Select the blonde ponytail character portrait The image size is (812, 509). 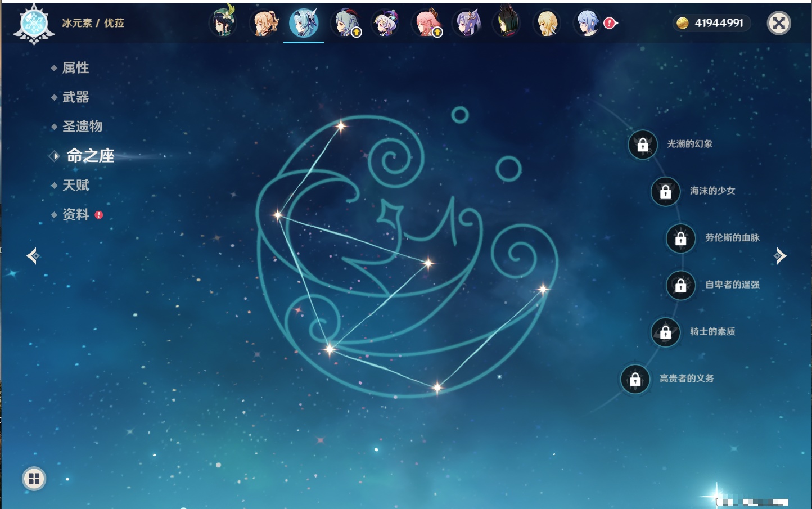(265, 23)
